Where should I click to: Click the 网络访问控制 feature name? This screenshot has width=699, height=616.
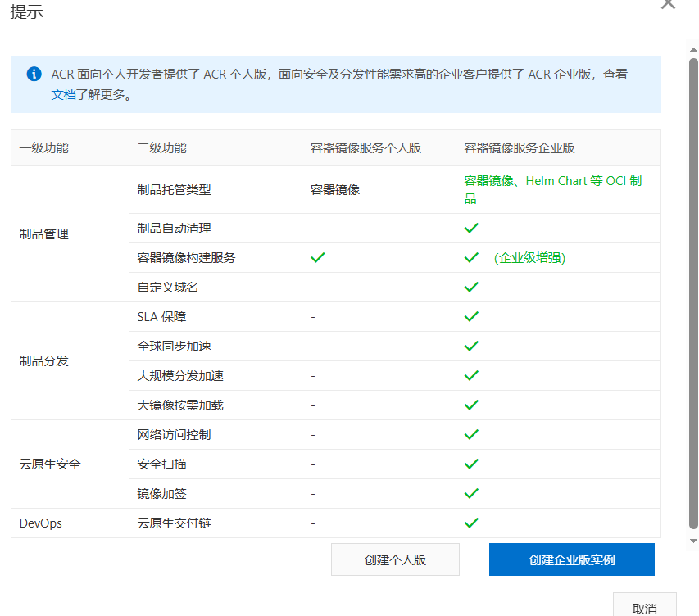174,434
